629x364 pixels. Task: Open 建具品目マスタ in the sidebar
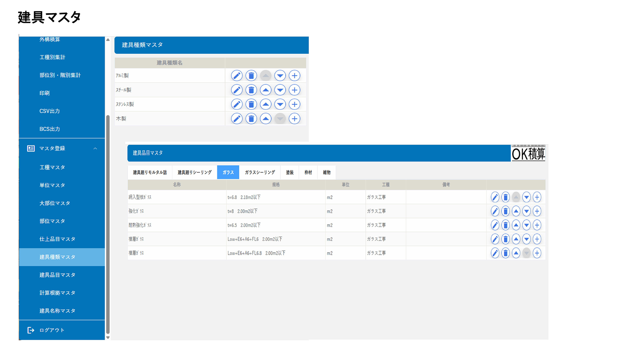(57, 275)
